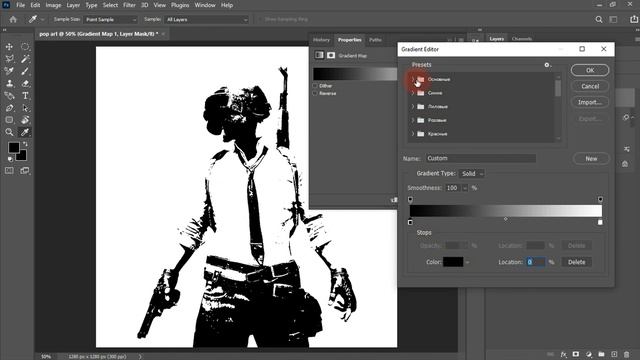Select the Clone Stamp tool
Viewport: 640px width, 360px height.
tap(9, 83)
